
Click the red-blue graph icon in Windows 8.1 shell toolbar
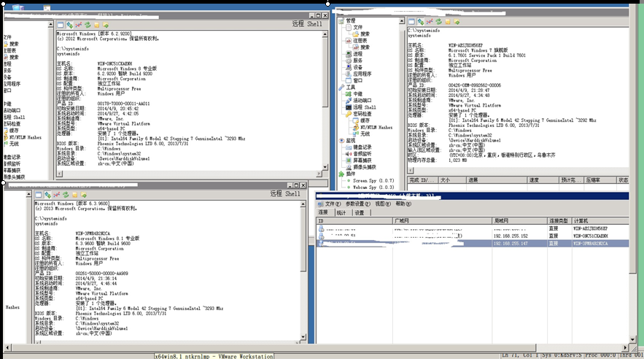pyautogui.click(x=57, y=195)
